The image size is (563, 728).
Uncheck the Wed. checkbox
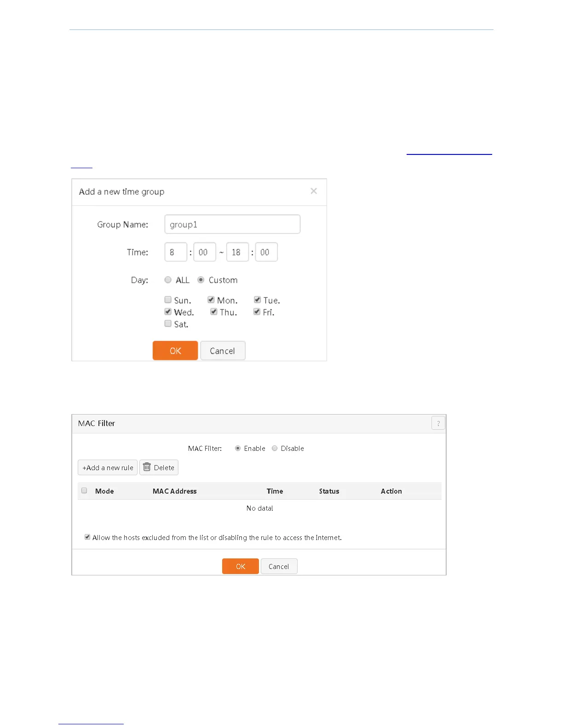point(168,312)
